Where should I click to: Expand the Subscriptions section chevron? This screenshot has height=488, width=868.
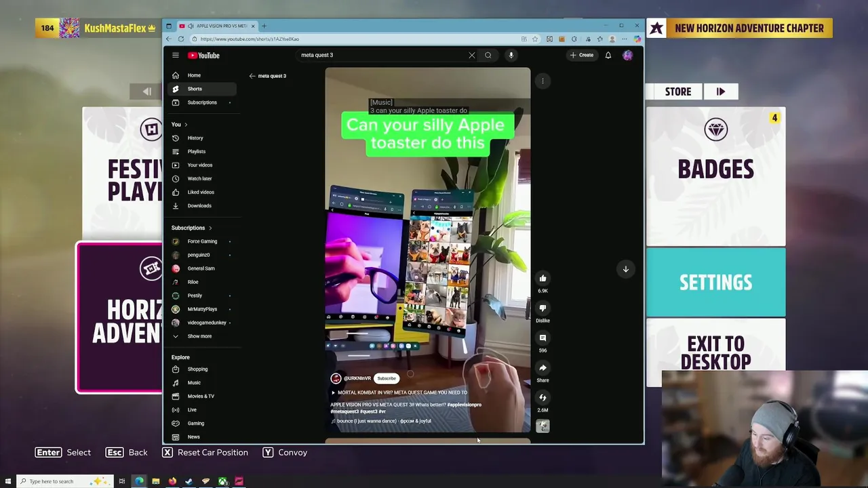[210, 228]
